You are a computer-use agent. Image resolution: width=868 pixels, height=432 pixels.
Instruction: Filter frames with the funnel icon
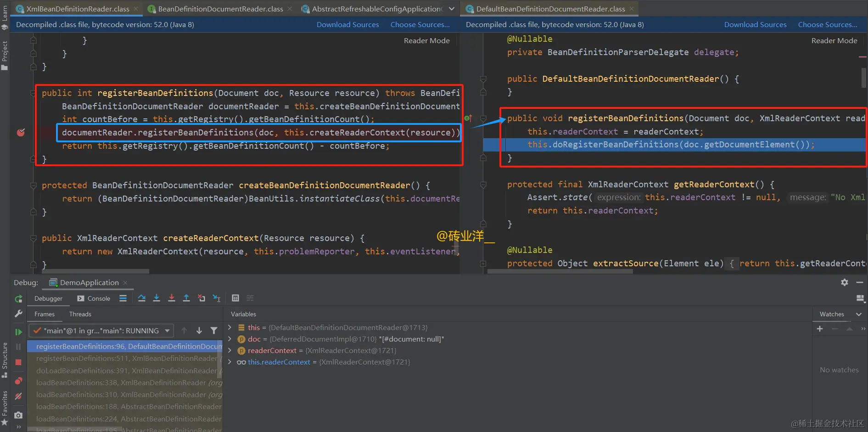point(214,331)
